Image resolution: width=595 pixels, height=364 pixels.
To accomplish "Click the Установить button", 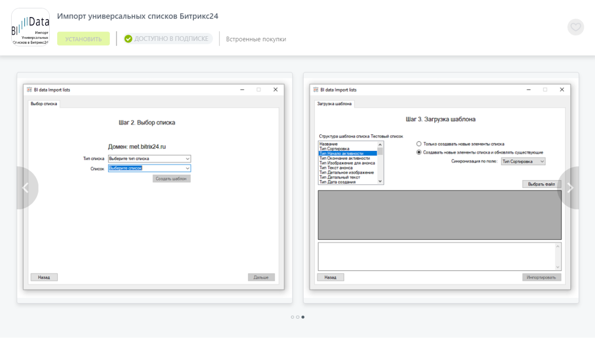I will coord(83,39).
